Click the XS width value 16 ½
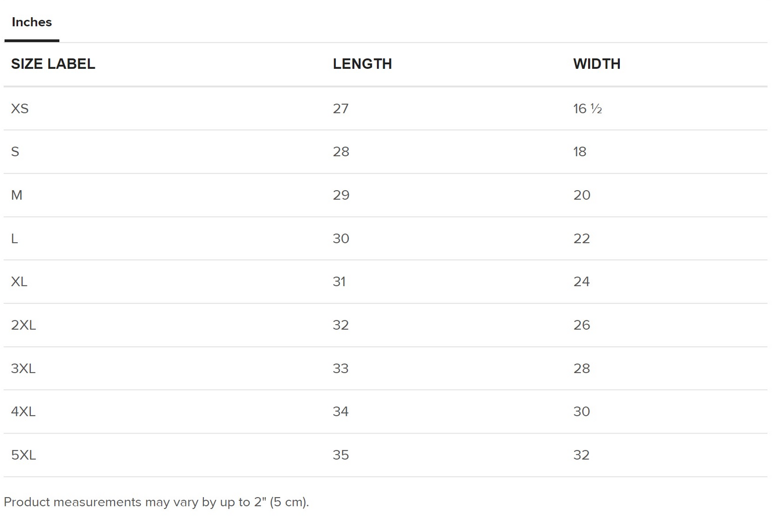This screenshot has height=532, width=782. pos(588,108)
